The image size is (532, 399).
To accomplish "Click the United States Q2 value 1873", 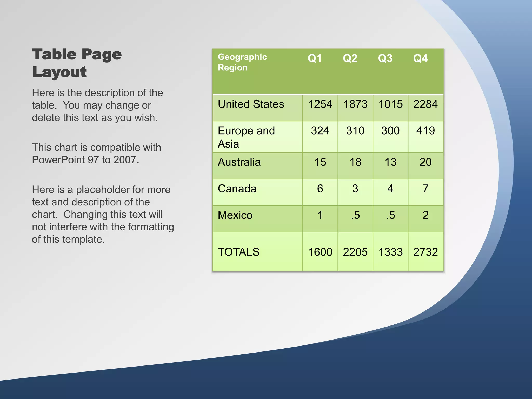I will pyautogui.click(x=355, y=104).
